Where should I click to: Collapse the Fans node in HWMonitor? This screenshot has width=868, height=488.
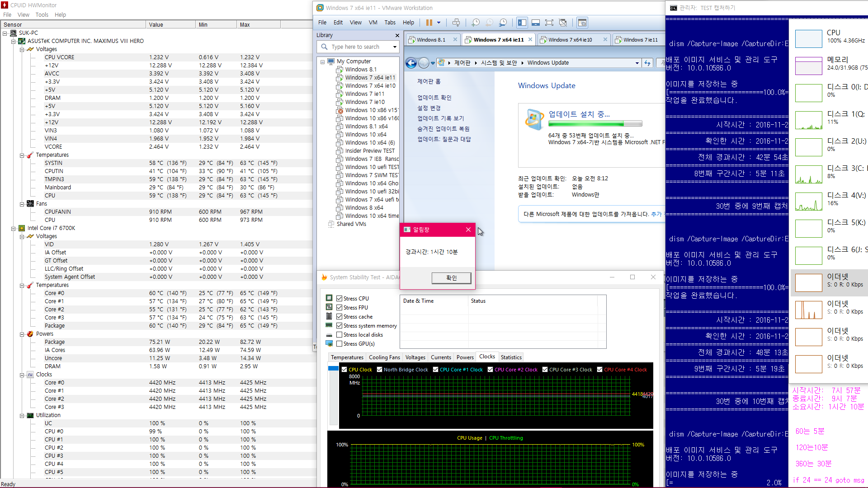click(22, 204)
